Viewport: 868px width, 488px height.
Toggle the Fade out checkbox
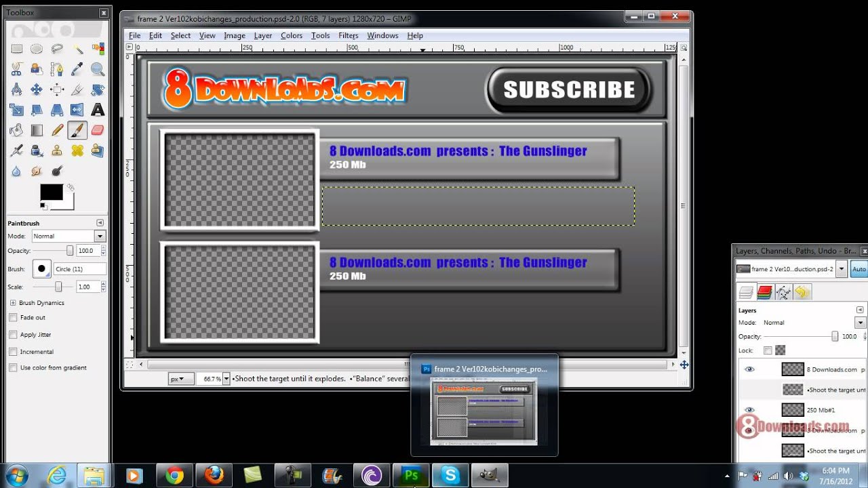tap(13, 317)
